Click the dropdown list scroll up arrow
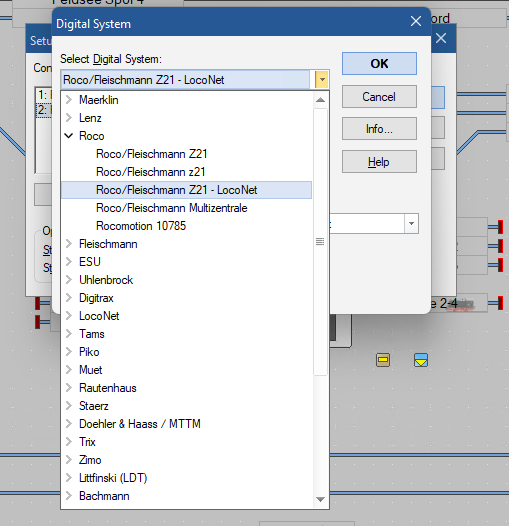Viewport: 509px width, 526px height. tap(320, 100)
